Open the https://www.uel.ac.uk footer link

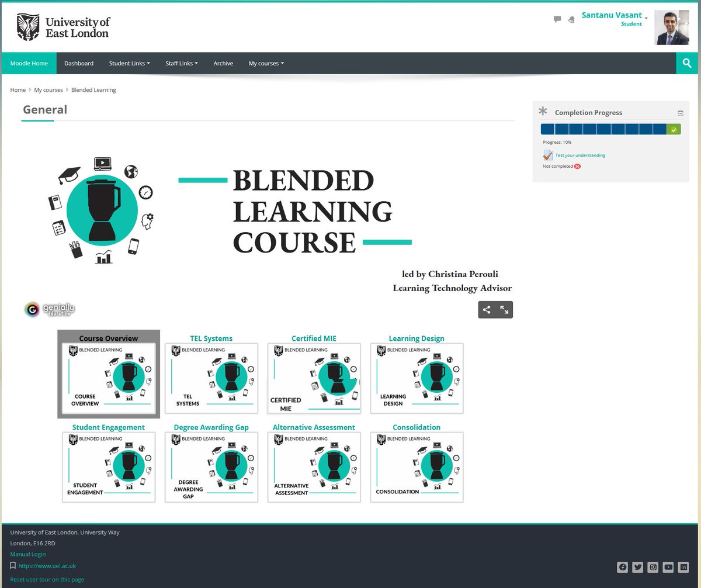point(47,566)
